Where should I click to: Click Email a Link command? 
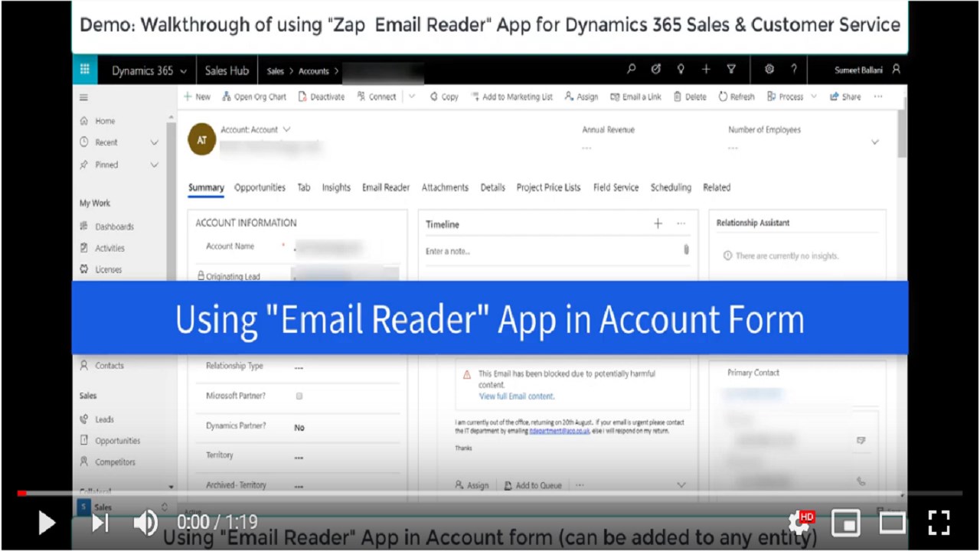tap(635, 97)
